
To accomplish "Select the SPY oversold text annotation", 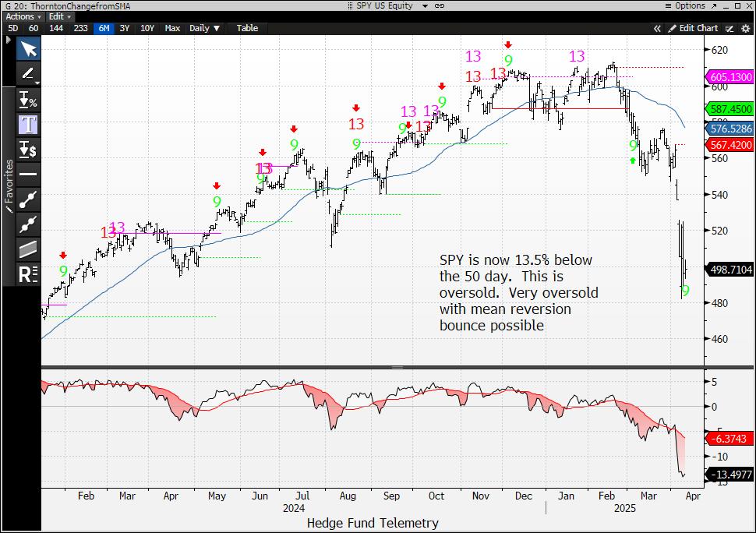I will point(518,292).
